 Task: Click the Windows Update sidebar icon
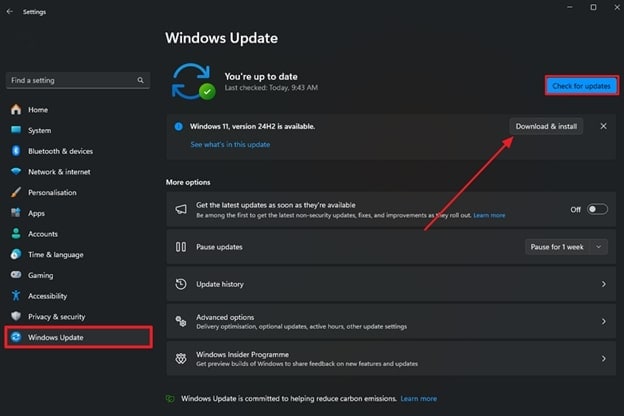16,337
